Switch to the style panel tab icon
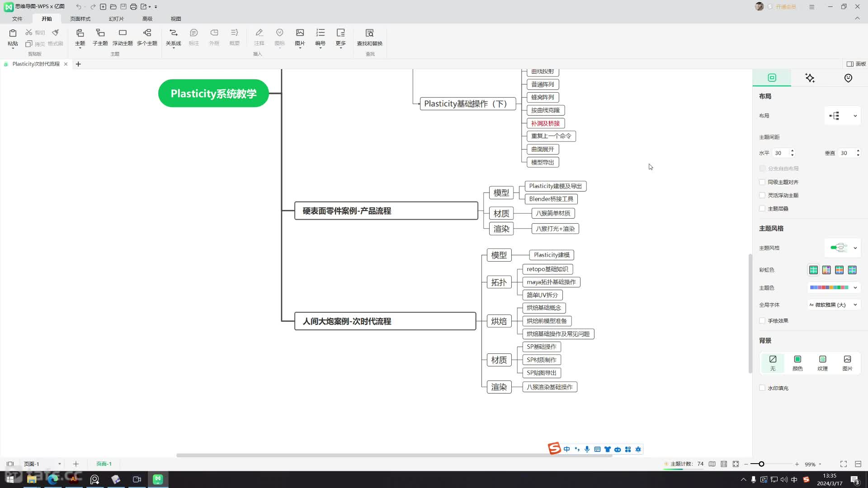The width and height of the screenshot is (868, 488). [x=772, y=78]
